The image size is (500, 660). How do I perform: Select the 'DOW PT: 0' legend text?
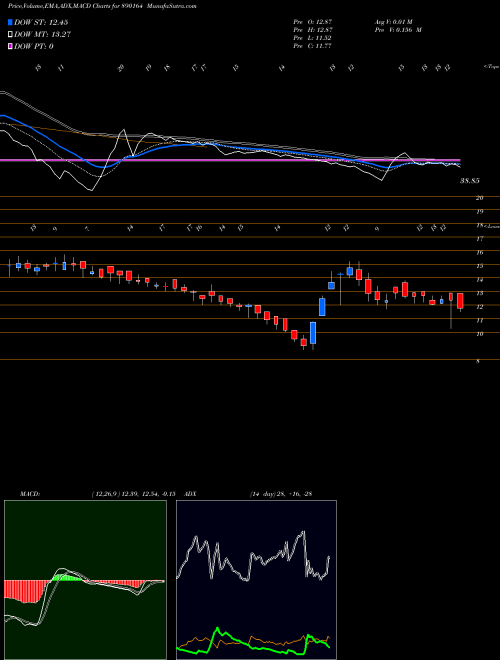click(34, 46)
